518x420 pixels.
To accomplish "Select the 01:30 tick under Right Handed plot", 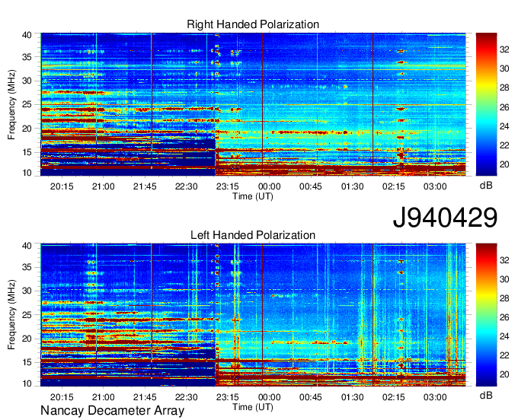I will pyautogui.click(x=352, y=186).
